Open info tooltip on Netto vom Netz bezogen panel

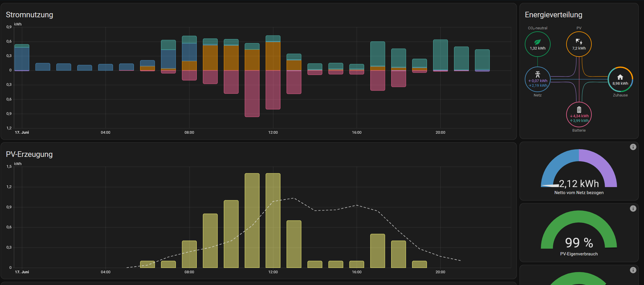[x=633, y=147]
